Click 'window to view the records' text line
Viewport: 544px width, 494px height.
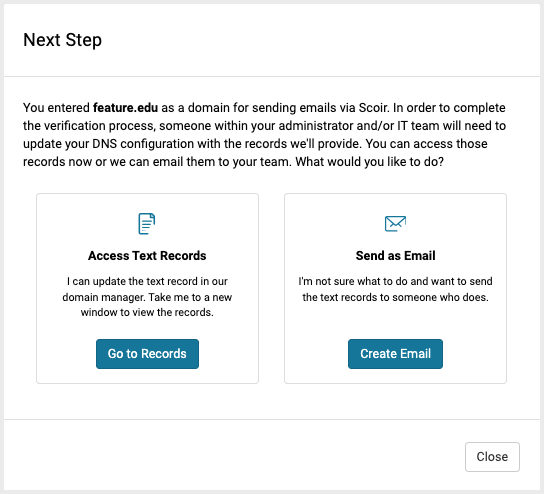[x=147, y=312]
